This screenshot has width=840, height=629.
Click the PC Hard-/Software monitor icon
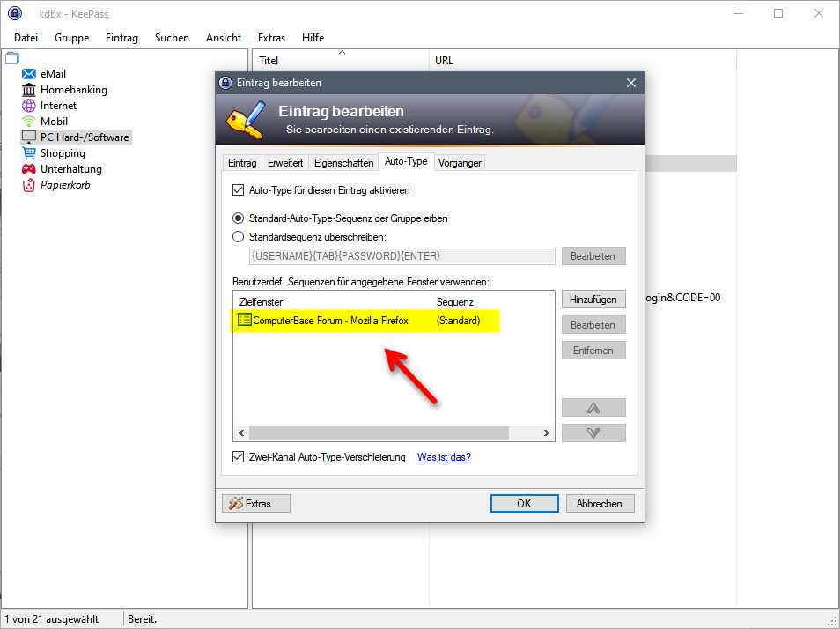pyautogui.click(x=29, y=137)
